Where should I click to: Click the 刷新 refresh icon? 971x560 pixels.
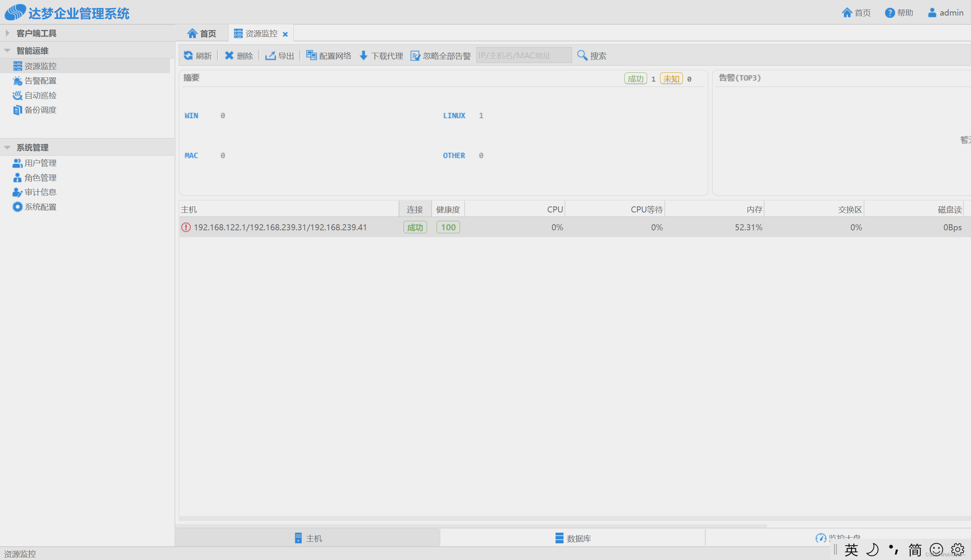click(x=188, y=55)
